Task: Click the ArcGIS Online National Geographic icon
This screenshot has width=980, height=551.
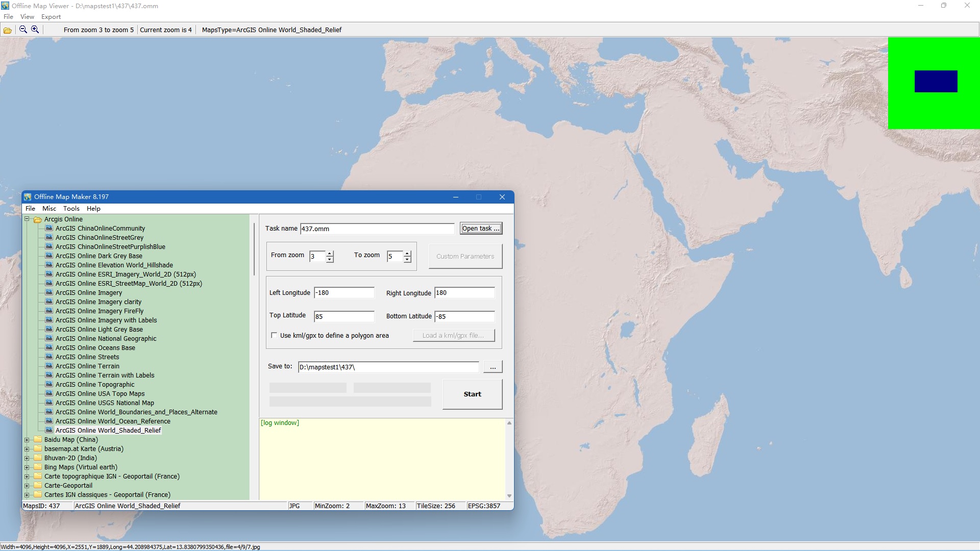Action: pos(49,338)
